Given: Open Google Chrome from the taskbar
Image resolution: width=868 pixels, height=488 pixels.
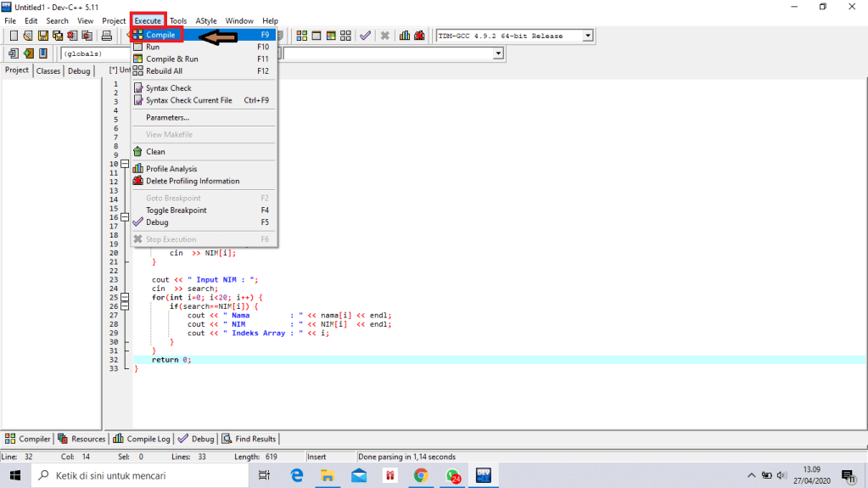Looking at the screenshot, I should coord(421,476).
